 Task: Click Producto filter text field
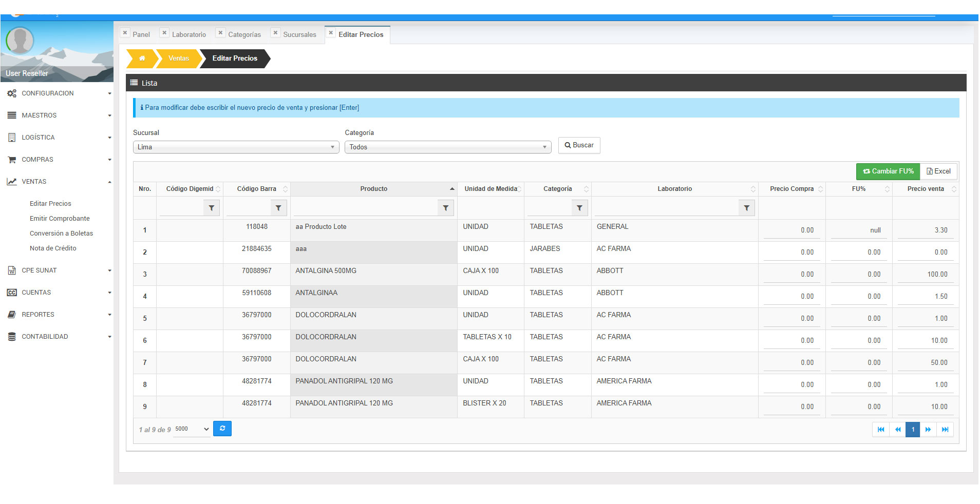pyautogui.click(x=365, y=208)
